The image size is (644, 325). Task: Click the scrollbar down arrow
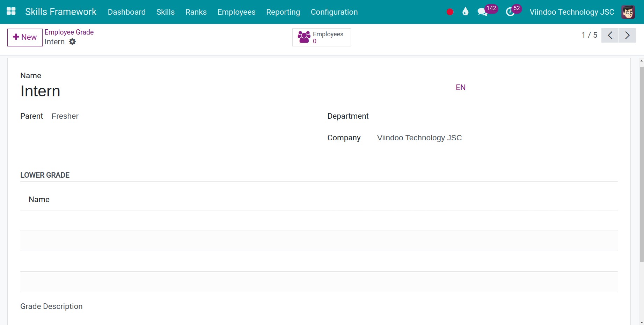(x=642, y=322)
